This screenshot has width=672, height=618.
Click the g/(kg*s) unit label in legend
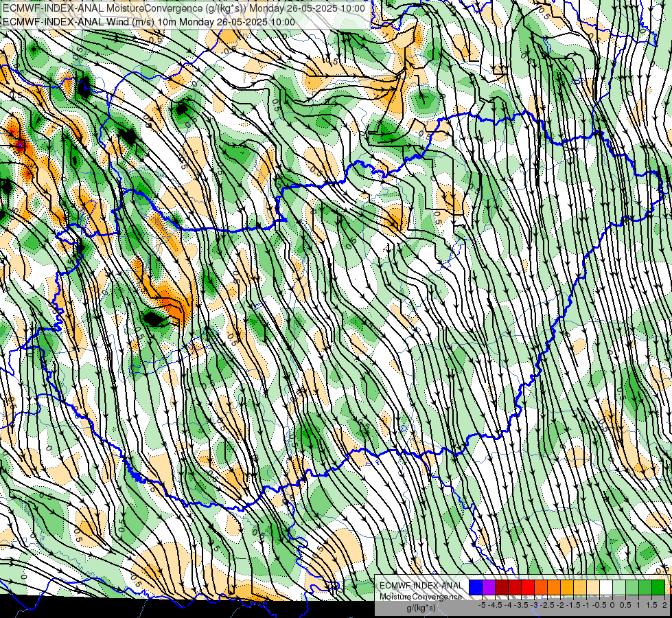[421, 608]
